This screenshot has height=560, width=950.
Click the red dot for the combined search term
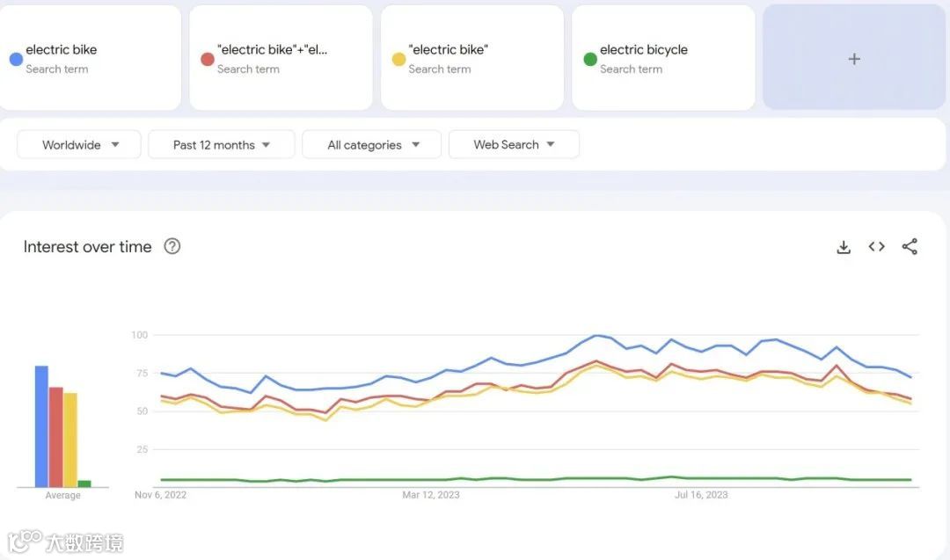[207, 59]
